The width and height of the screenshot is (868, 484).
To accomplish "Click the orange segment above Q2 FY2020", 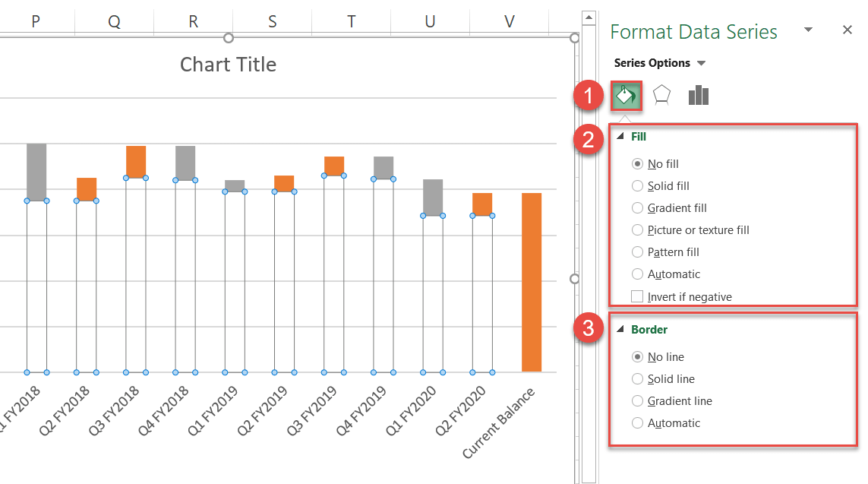I will click(x=482, y=204).
